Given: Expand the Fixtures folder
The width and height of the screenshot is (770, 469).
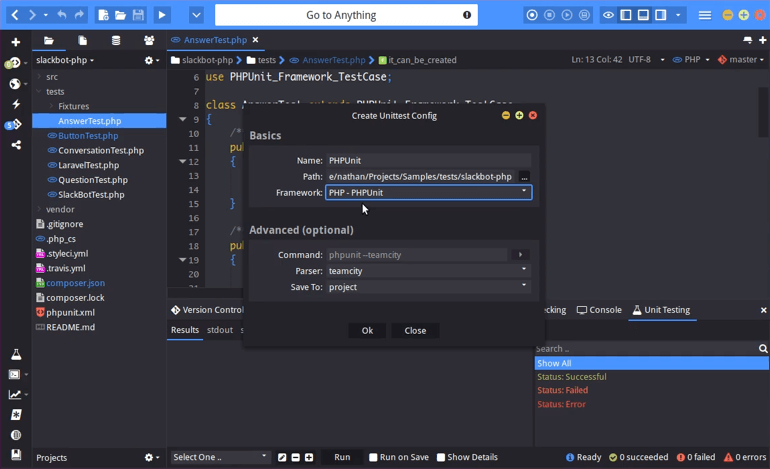Looking at the screenshot, I should (x=52, y=106).
